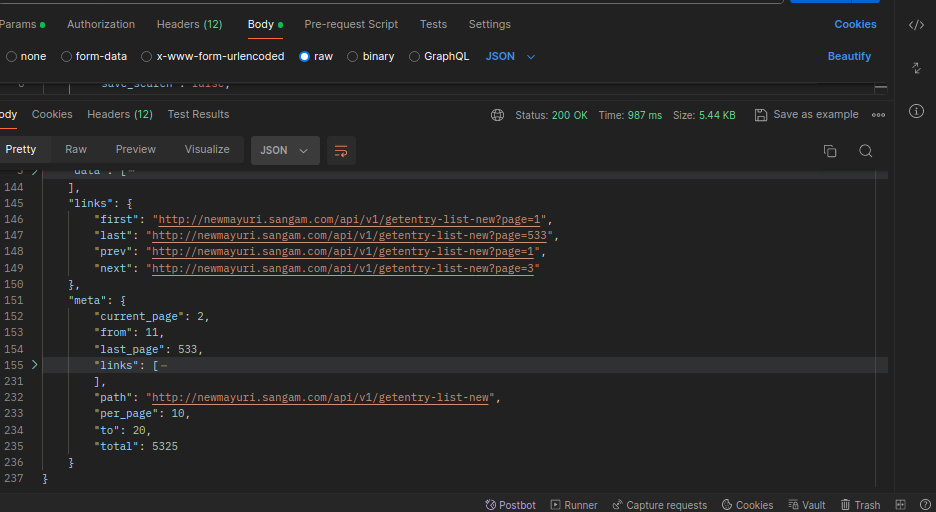Open Runner in the status bar
Viewport: 936px width, 512px height.
(x=574, y=505)
